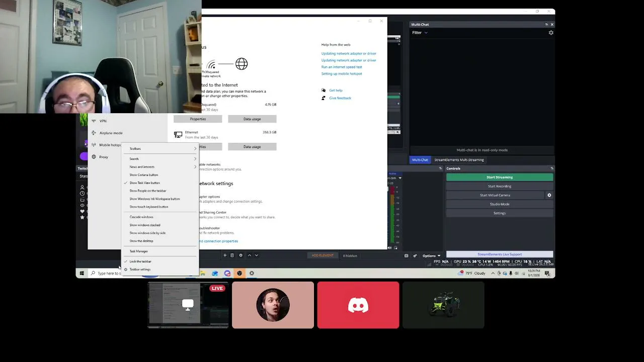Image resolution: width=644 pixels, height=362 pixels.
Task: Move the source up with arrow
Action: [249, 255]
